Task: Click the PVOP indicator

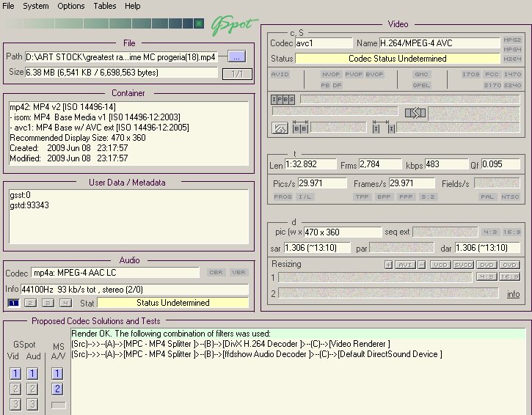Action: (x=354, y=74)
